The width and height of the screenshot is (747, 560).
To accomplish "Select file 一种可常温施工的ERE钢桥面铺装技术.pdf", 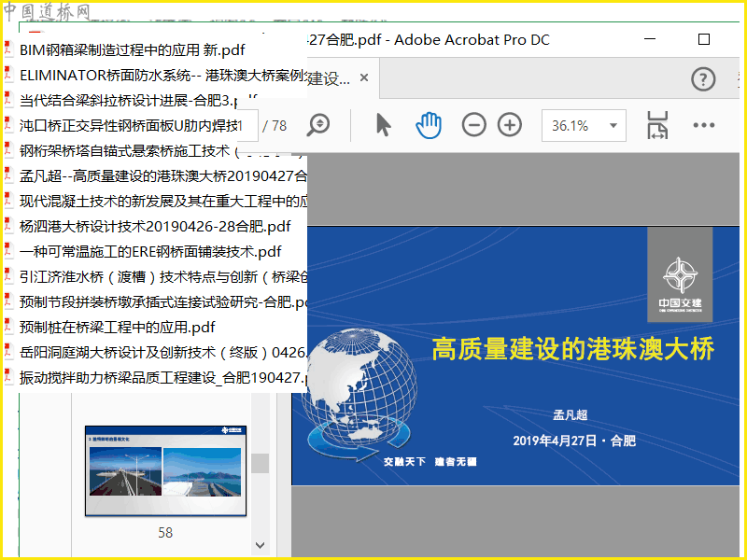I will click(150, 251).
